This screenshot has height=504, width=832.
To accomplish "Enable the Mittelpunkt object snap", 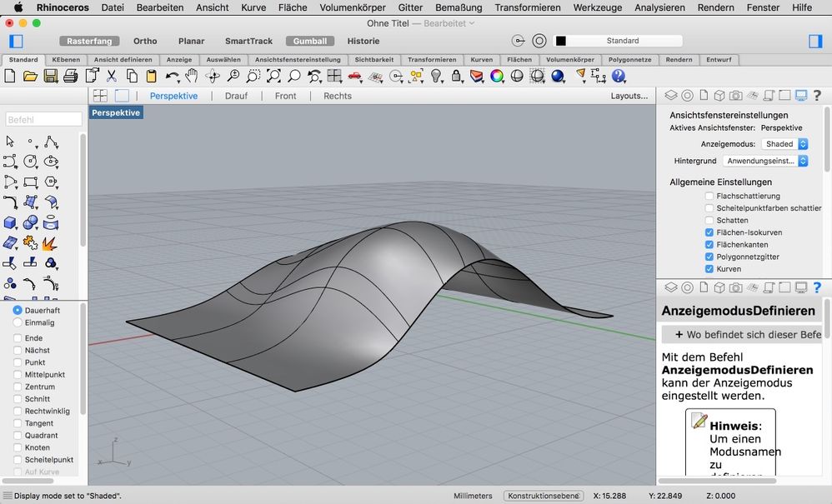I will click(x=18, y=375).
